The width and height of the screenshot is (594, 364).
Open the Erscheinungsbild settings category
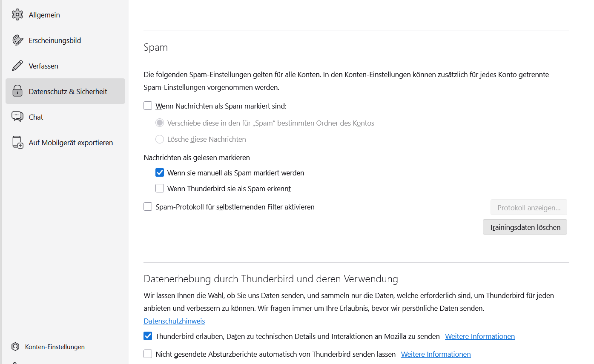tap(65, 40)
